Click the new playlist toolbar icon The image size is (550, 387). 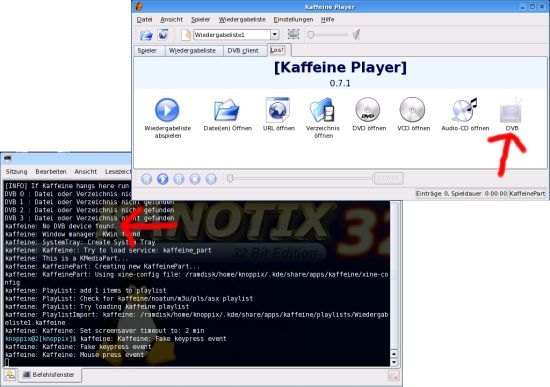click(x=186, y=34)
